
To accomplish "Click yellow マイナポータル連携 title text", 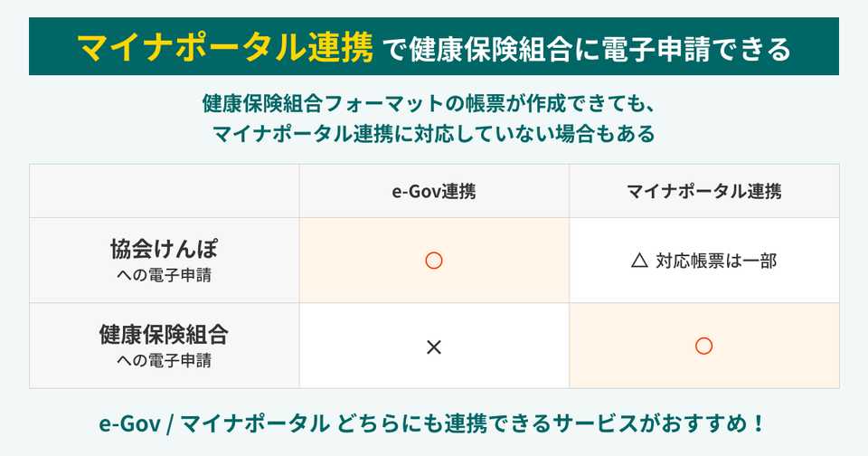I will click(x=225, y=46).
